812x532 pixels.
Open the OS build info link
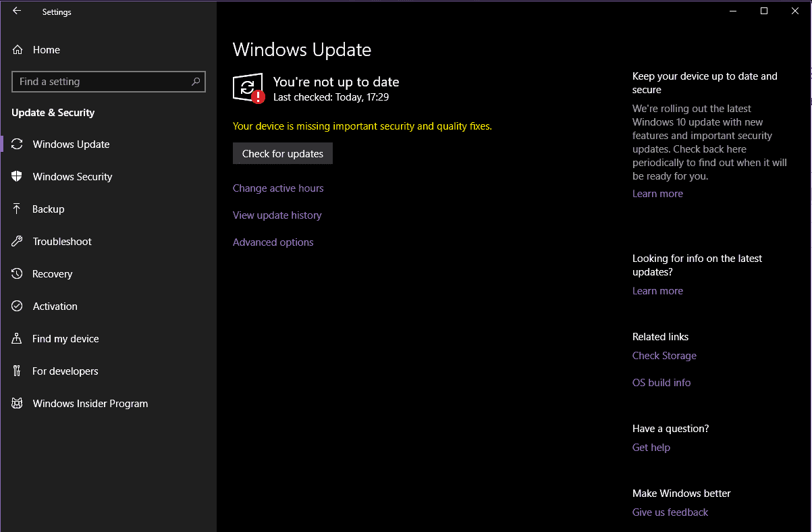[661, 383]
